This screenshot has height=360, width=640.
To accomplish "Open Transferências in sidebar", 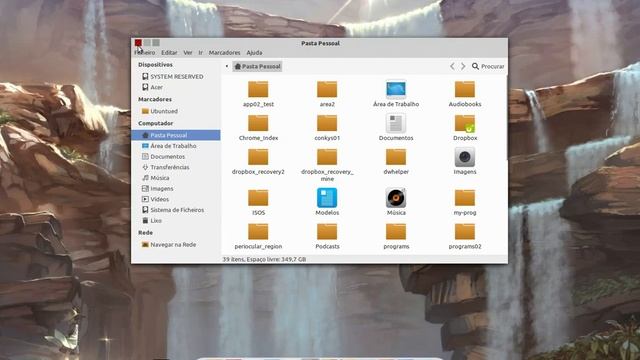I will pos(176,167).
